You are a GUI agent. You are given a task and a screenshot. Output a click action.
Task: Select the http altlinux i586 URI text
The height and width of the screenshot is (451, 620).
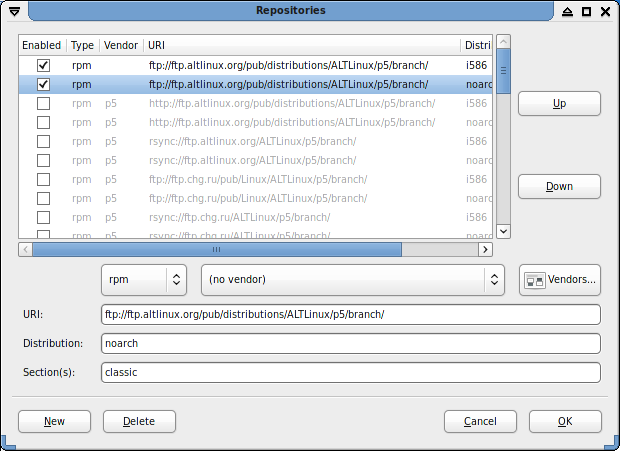pyautogui.click(x=292, y=103)
